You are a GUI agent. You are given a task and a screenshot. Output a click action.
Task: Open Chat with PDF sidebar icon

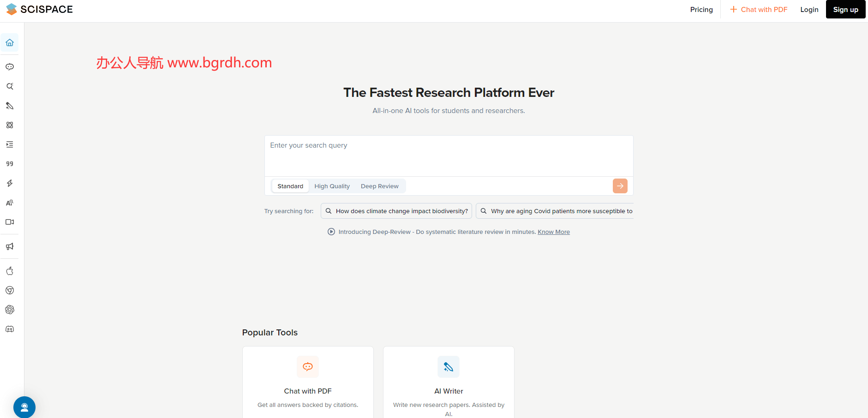coord(10,67)
